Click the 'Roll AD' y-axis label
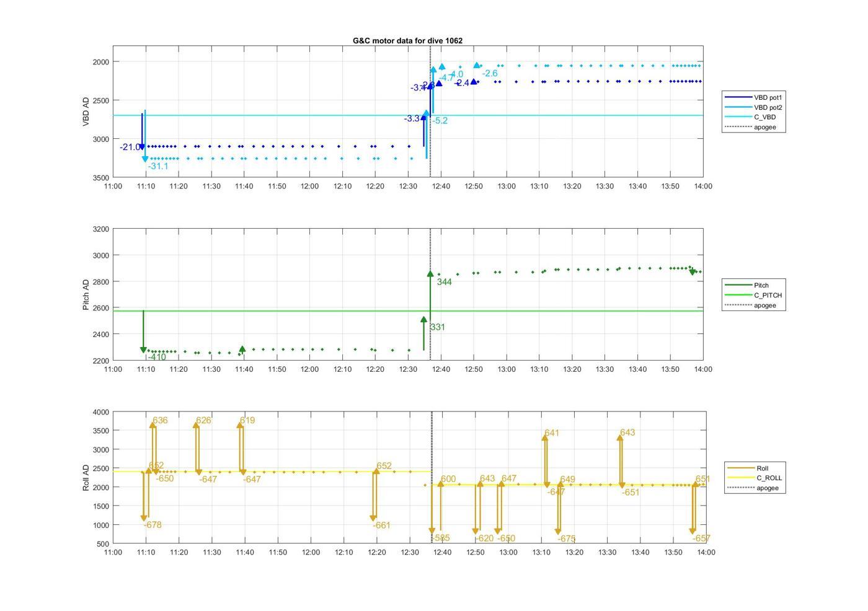 point(86,478)
